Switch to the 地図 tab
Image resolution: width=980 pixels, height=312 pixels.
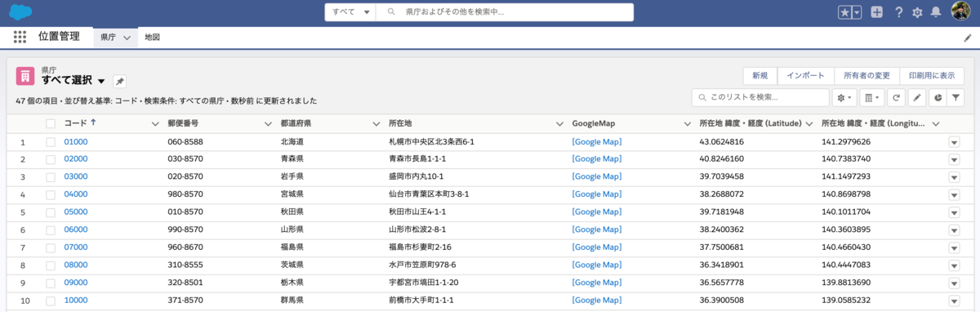click(152, 38)
